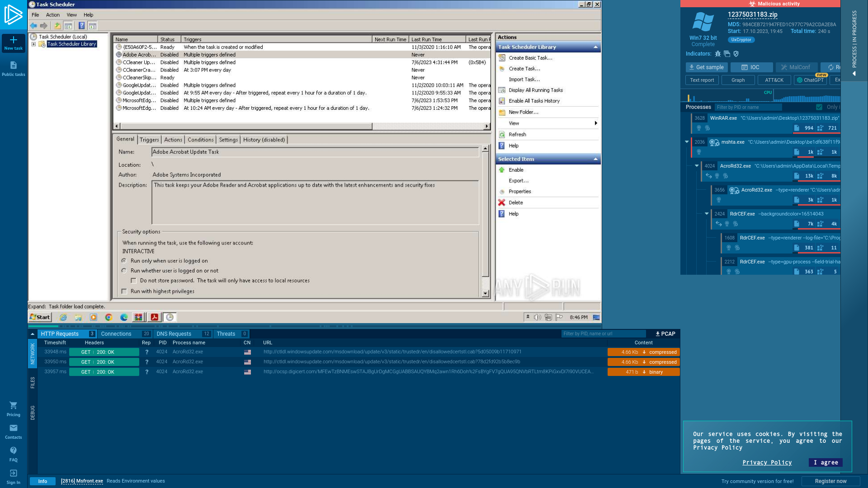
Task: Open the File menu
Action: [x=35, y=15]
